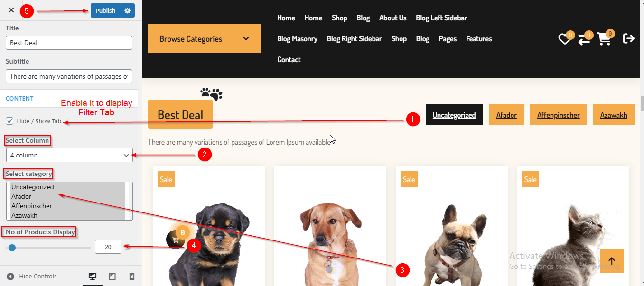Click the Publish settings gear icon
Viewport: 644px width, 286px height.
point(127,10)
